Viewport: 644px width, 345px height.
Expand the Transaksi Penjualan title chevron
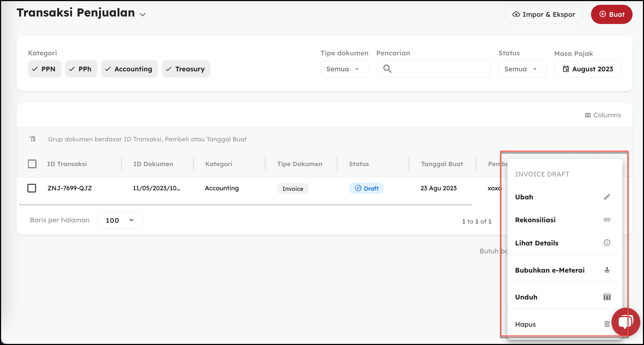tap(143, 15)
